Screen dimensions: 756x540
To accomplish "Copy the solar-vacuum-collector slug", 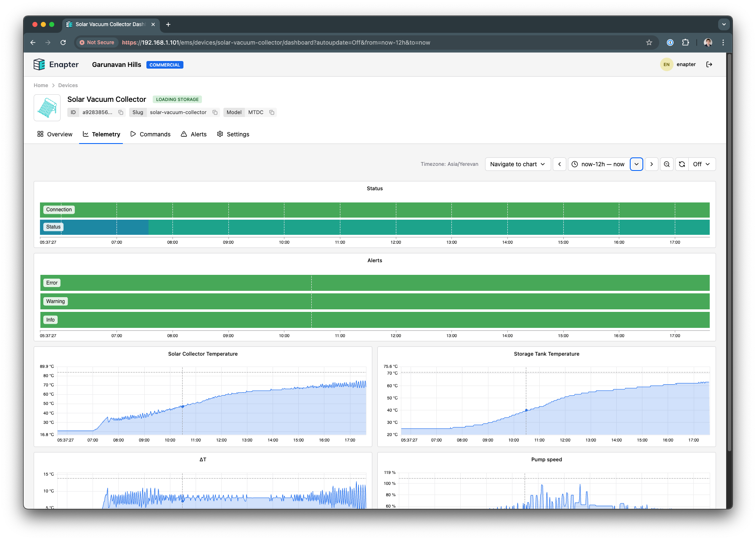I will (215, 112).
